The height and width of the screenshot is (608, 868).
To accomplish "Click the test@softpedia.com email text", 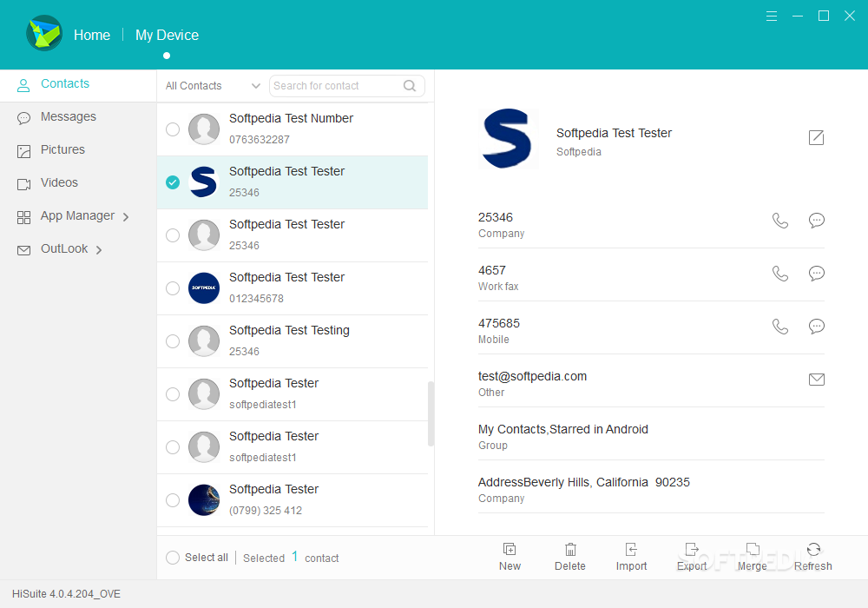I will coord(533,376).
